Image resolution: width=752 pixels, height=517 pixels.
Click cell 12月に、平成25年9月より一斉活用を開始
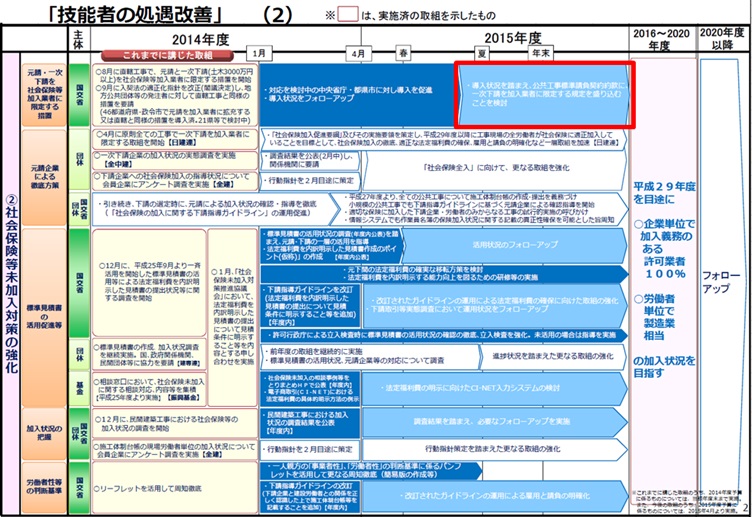pyautogui.click(x=149, y=283)
